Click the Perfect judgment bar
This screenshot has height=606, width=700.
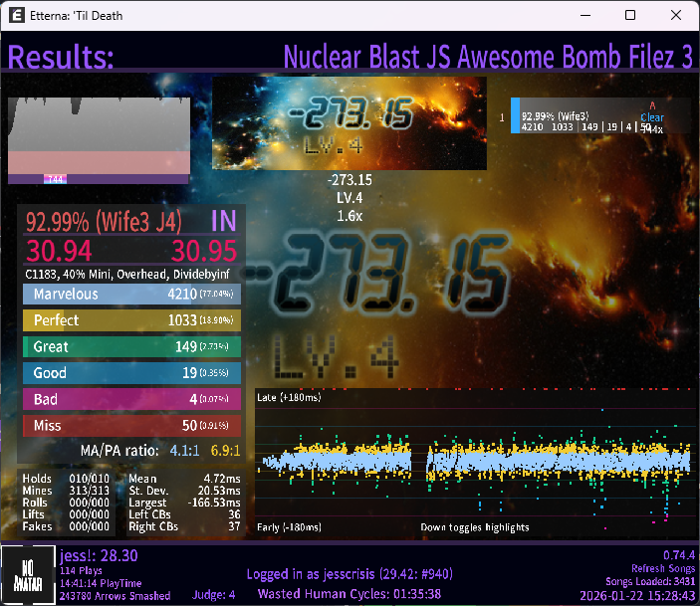(x=132, y=320)
